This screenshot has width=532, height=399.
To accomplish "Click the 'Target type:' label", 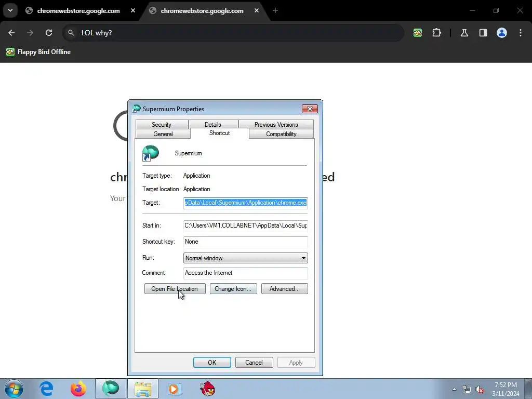I will pos(157,176).
